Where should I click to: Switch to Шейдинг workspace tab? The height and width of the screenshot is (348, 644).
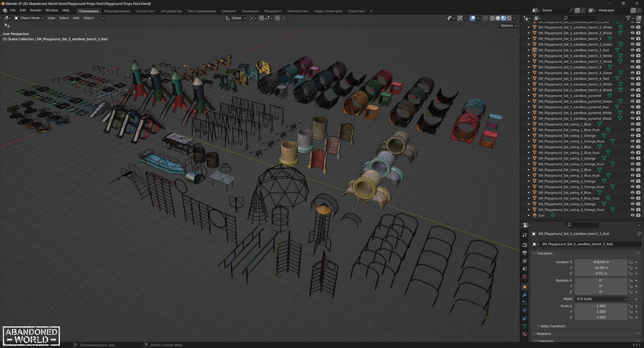tap(229, 11)
